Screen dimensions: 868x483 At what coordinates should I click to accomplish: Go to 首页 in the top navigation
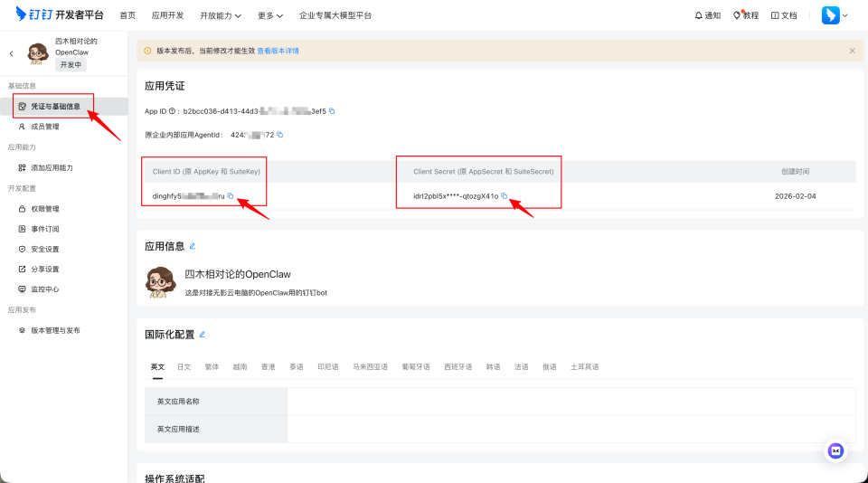tap(127, 15)
